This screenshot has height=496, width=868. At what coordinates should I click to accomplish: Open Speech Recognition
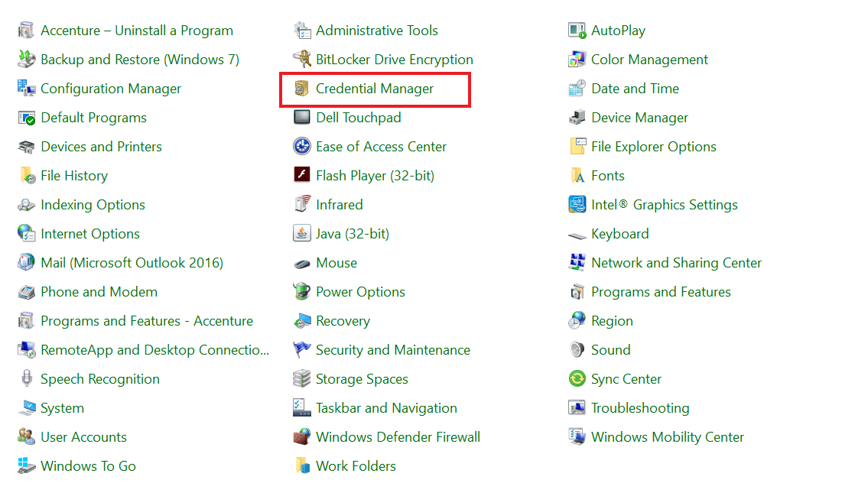(x=99, y=378)
